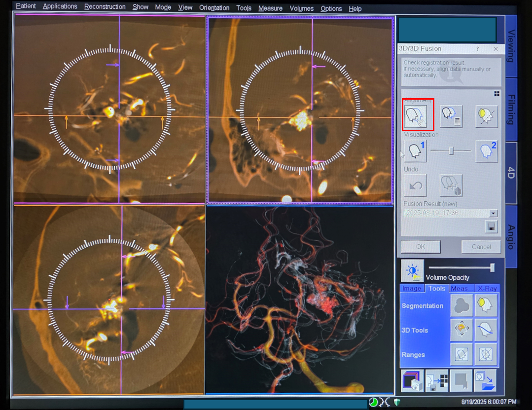
Task: Click the brightness window-level sun icon
Action: coord(412,270)
